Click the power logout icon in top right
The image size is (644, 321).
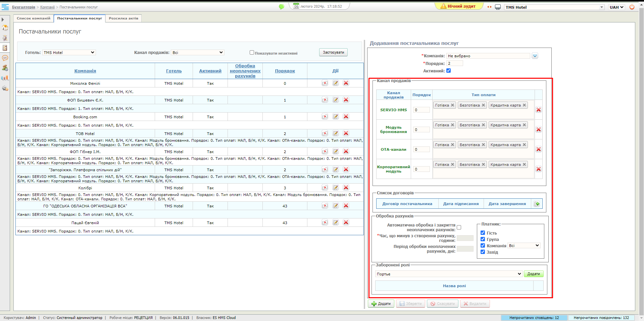[632, 7]
